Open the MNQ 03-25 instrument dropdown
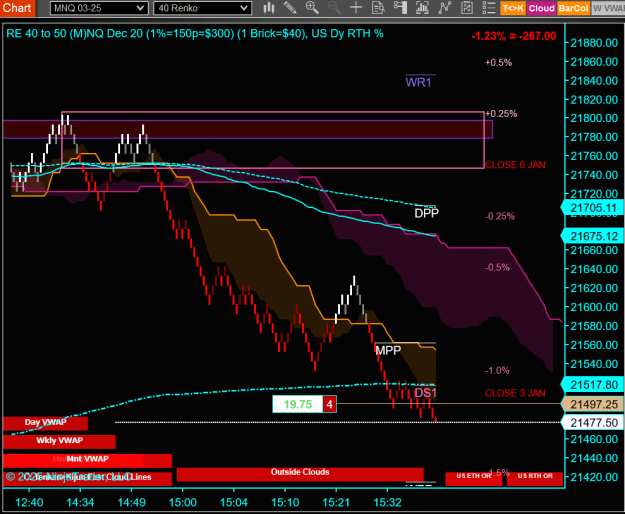Image resolution: width=625 pixels, height=514 pixels. (99, 8)
